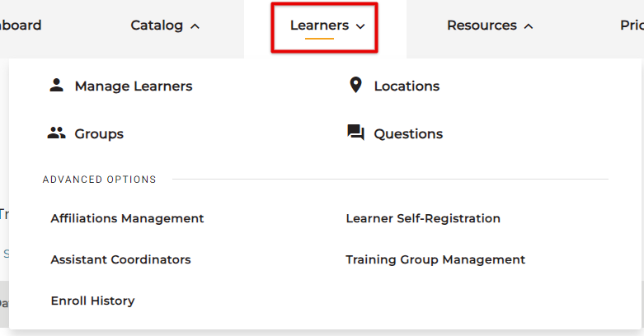Open Assistant Coordinators link
644x336 pixels.
[120, 259]
